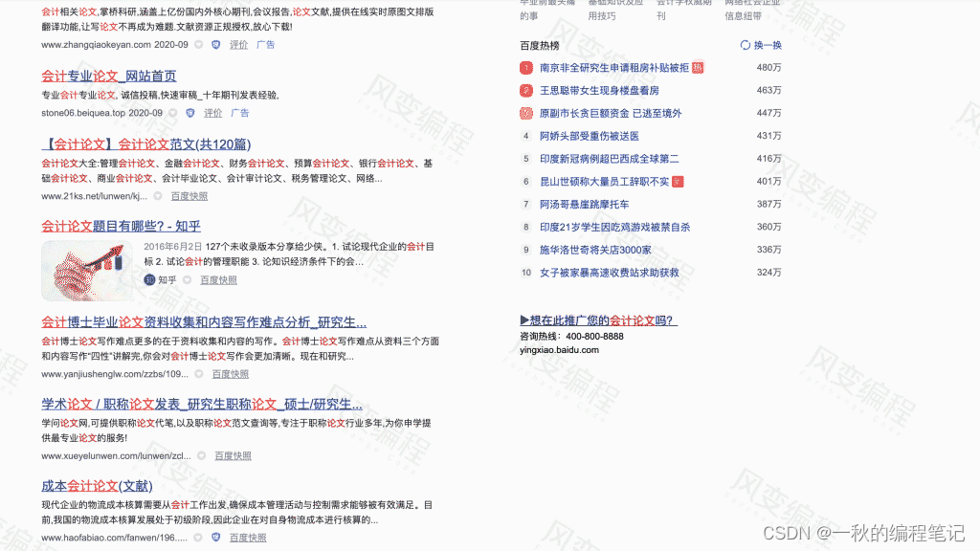Open hot topic 印度新冠病例超巴西成全球第二
The image size is (980, 551).
pos(610,159)
